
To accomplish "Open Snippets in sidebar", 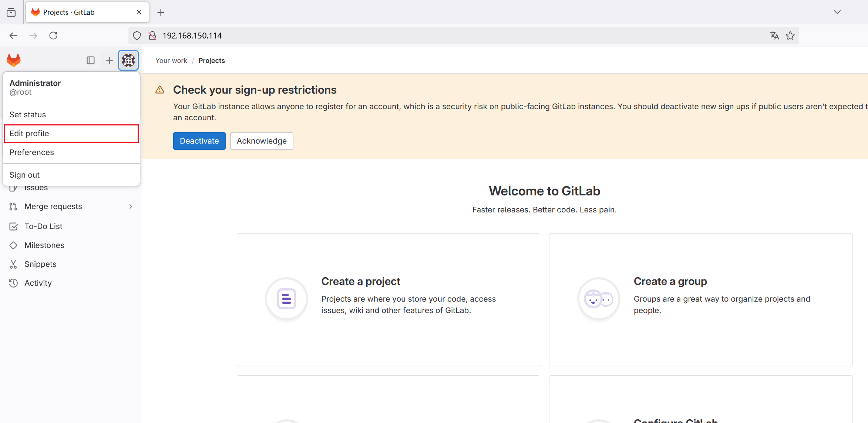I will [71, 264].
